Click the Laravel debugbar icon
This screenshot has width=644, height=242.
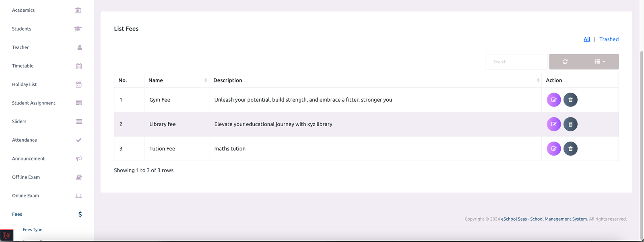click(x=6, y=236)
